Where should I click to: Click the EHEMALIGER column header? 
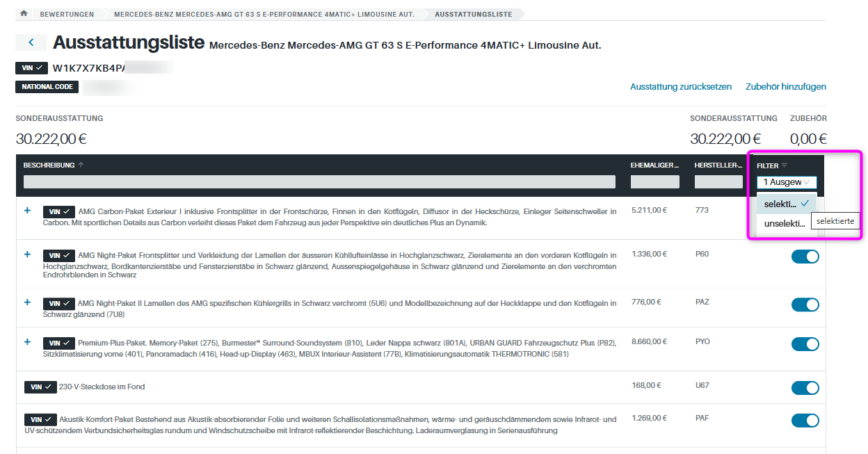click(x=654, y=165)
